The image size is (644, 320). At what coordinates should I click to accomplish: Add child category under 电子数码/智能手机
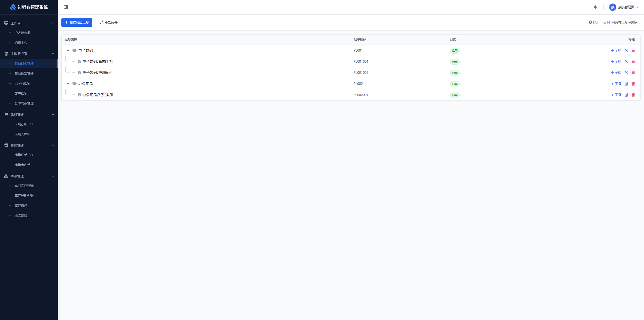pyautogui.click(x=616, y=61)
